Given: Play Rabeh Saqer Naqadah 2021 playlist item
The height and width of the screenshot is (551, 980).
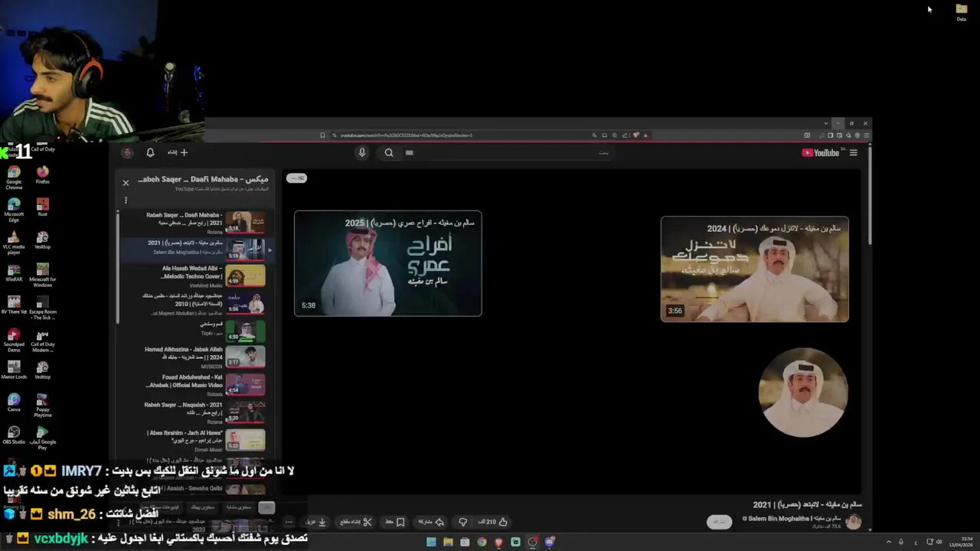Looking at the screenshot, I should point(194,412).
